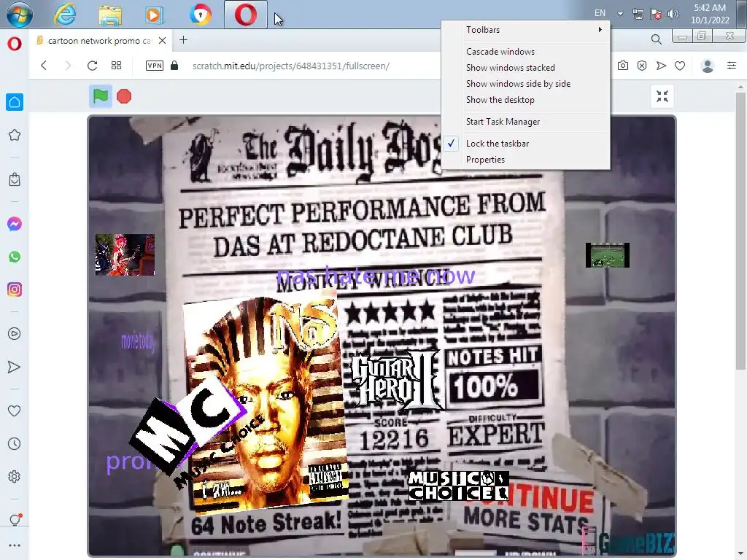The height and width of the screenshot is (560, 747).
Task: Show hidden tray icons arrow
Action: click(620, 14)
